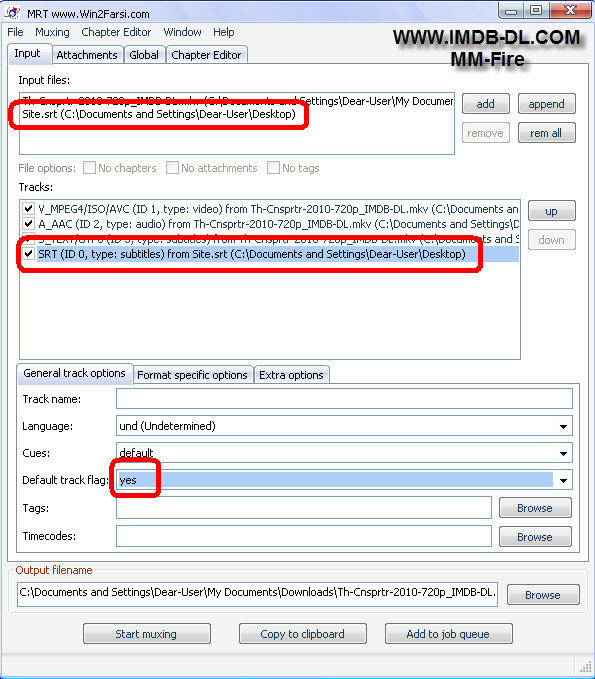The height and width of the screenshot is (679, 595).
Task: Switch to the Global tab
Action: 144,55
